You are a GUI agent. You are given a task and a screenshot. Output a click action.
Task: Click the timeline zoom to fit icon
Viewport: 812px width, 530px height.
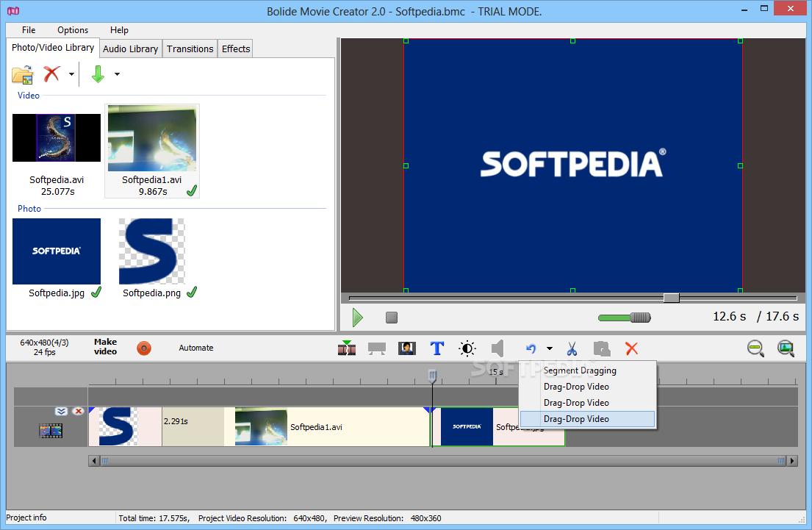pos(786,348)
